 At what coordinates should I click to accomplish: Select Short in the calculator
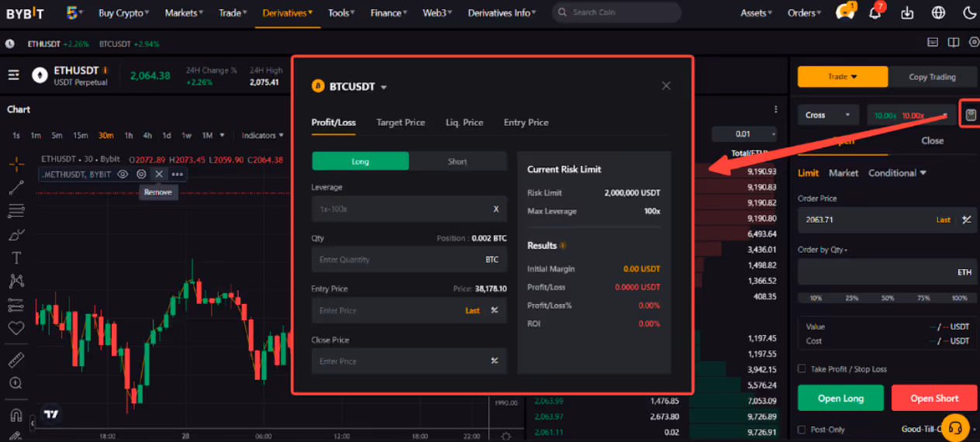click(457, 161)
